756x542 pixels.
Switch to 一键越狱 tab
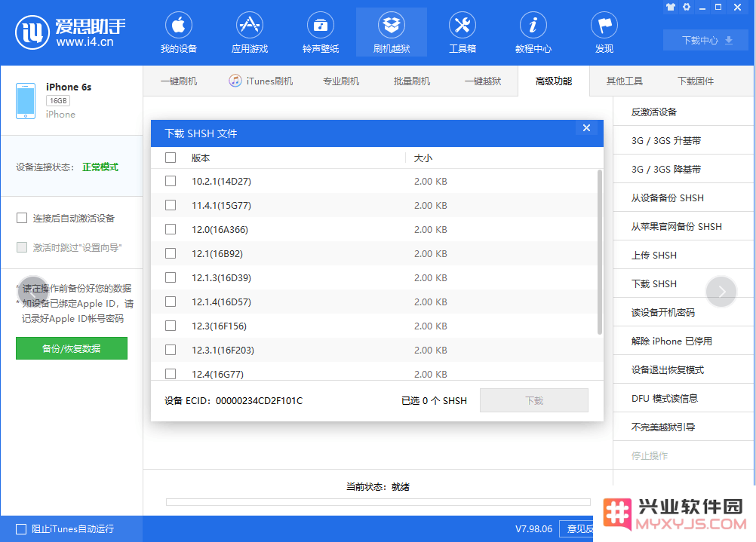(483, 81)
